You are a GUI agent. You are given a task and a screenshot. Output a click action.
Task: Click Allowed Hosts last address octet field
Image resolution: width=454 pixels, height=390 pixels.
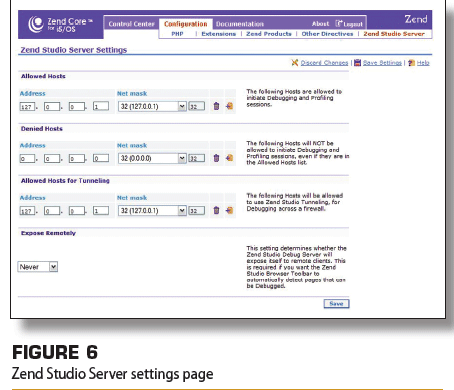tap(101, 106)
